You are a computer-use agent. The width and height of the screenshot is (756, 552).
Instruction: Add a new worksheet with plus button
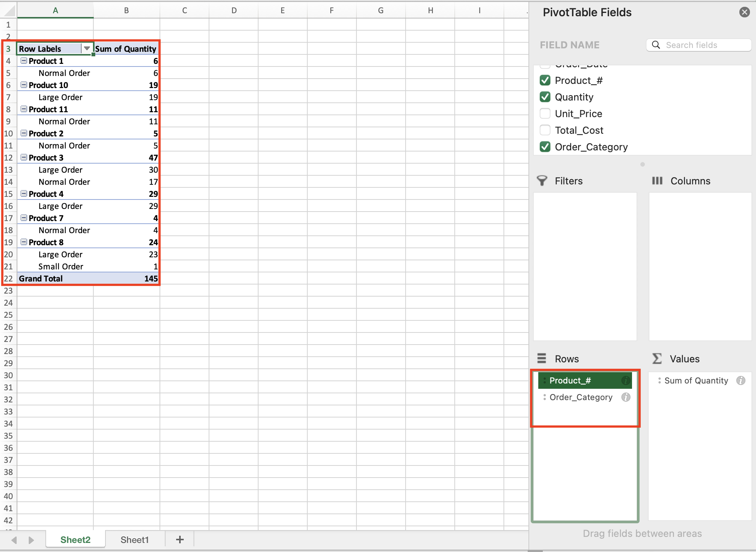[x=180, y=540]
